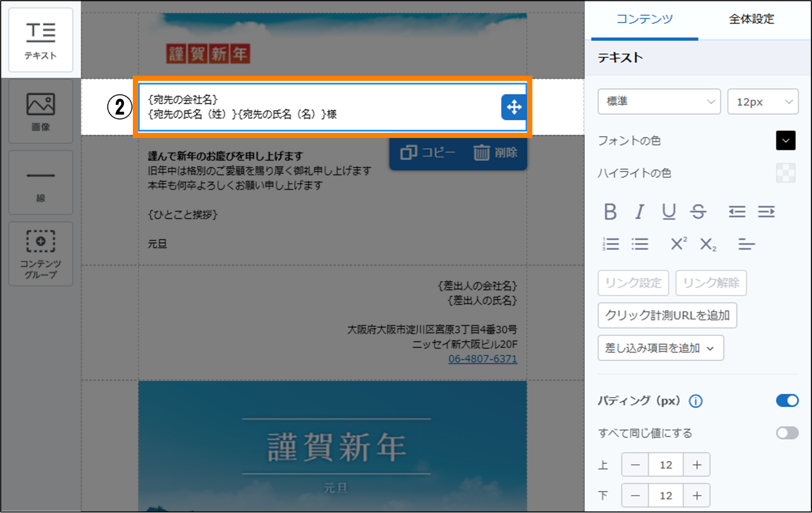Click the クリック計測URLを追加 button
This screenshot has width=812, height=513.
point(667,315)
